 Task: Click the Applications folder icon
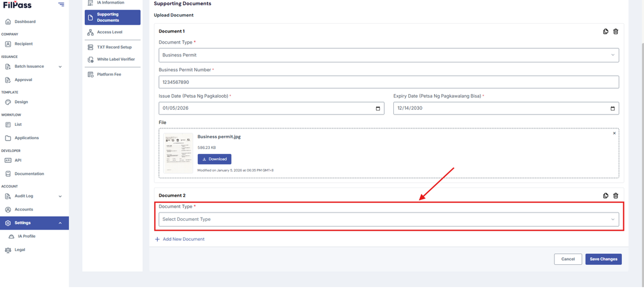[8, 138]
